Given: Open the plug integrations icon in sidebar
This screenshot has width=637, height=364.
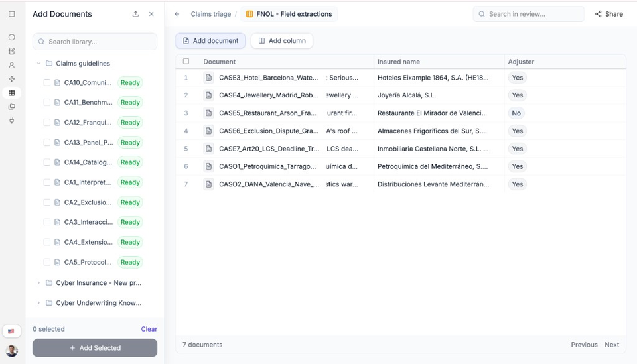Looking at the screenshot, I should tap(12, 121).
